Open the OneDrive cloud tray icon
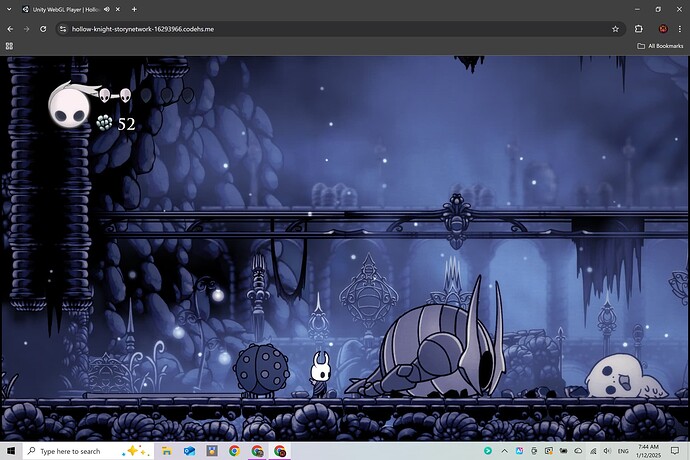The height and width of the screenshot is (460, 690). 578,451
